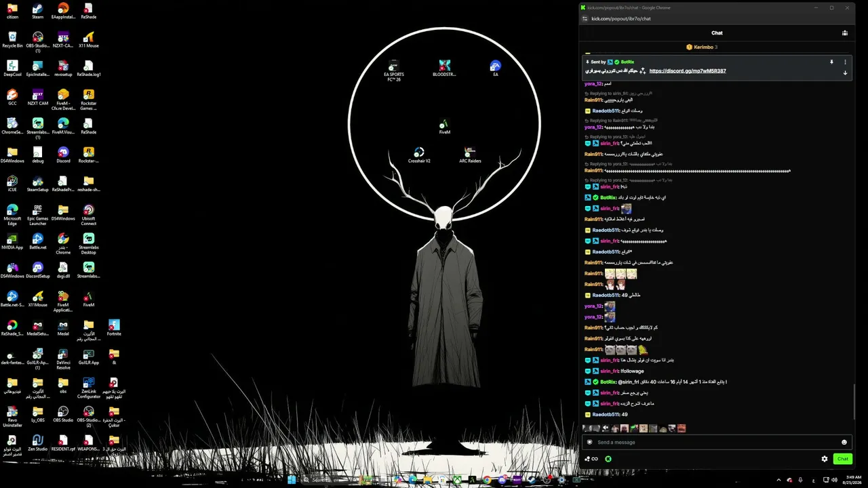Viewport: 868px width, 488px height.
Task: View site information in Chrome address bar
Action: click(x=584, y=18)
